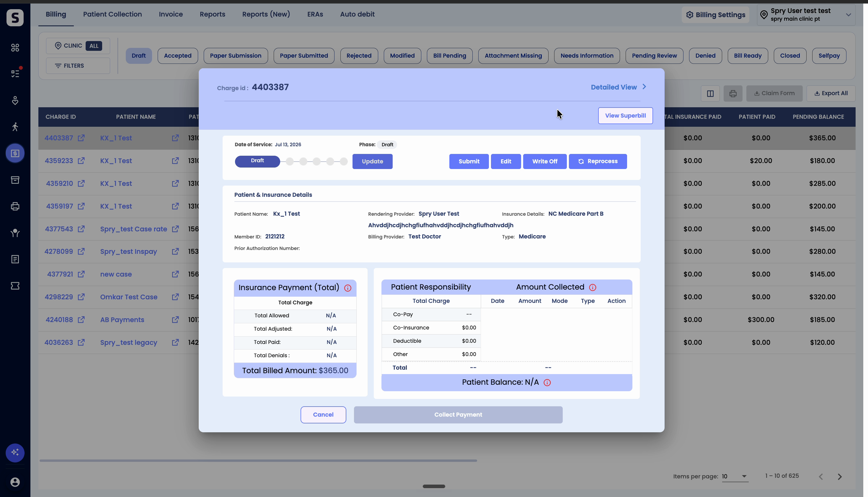This screenshot has height=497, width=868.
Task: Toggle the Accepted status filter chip
Action: pos(178,56)
